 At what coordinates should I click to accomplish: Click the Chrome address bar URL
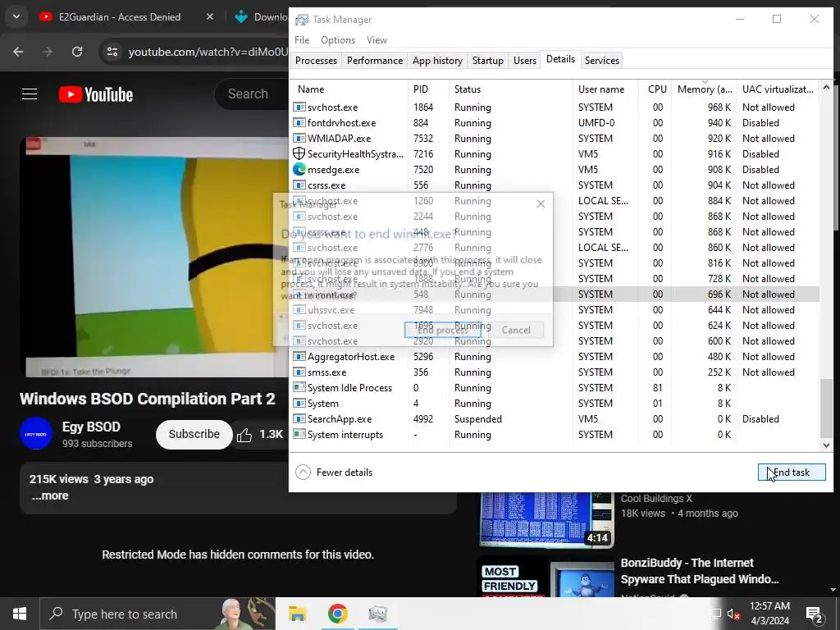coord(208,52)
